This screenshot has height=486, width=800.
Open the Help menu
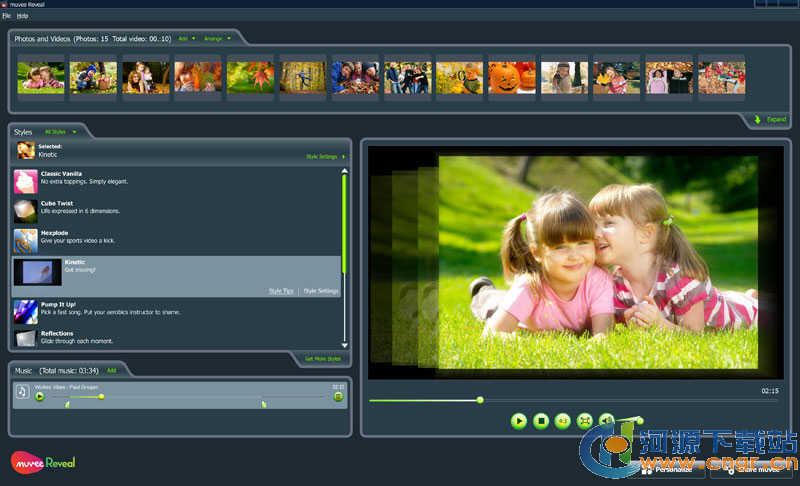[23, 16]
